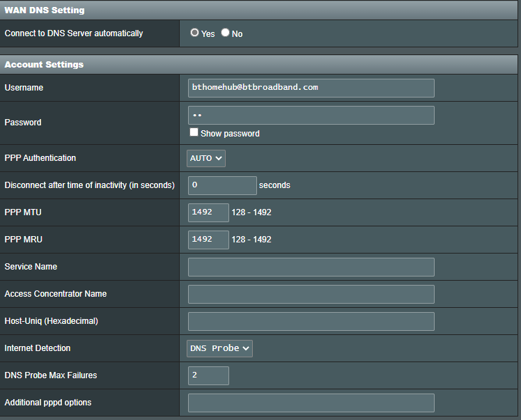Viewport: 521px width, 420px height.
Task: Focus the Service Name text box
Action: pos(311,267)
